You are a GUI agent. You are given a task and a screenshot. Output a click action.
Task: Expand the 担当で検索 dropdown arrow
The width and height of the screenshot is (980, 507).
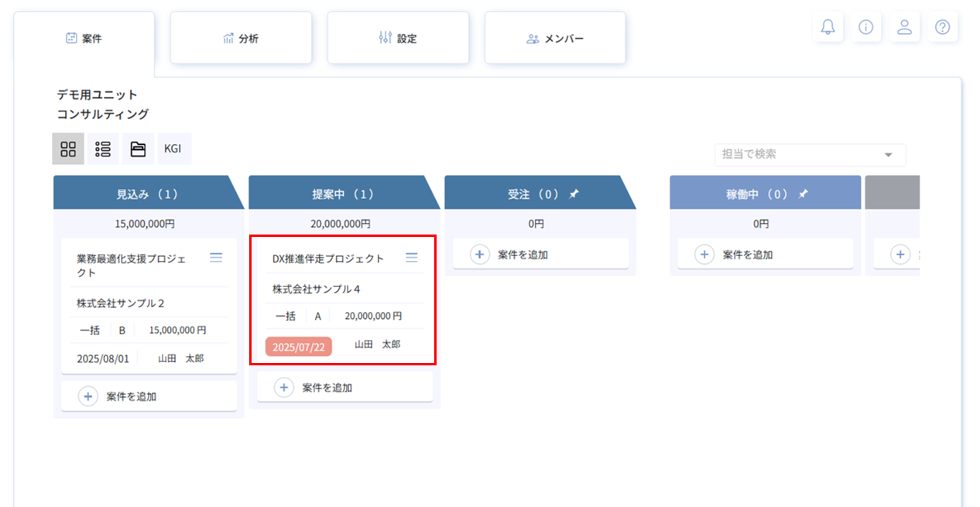[x=888, y=155]
